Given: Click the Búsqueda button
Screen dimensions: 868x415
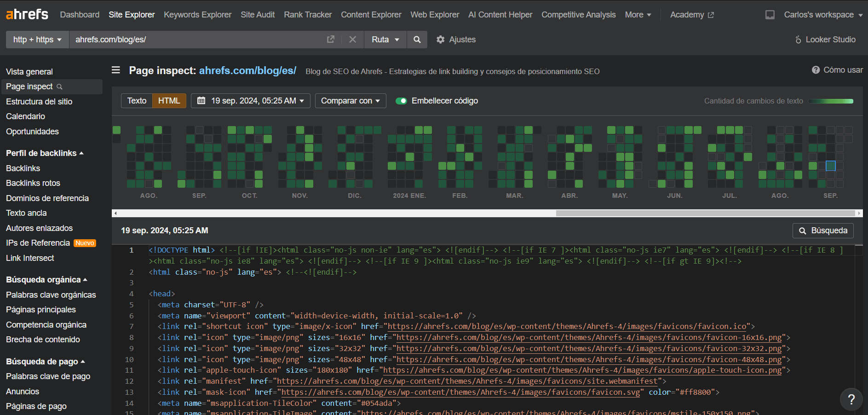Looking at the screenshot, I should coord(823,230).
